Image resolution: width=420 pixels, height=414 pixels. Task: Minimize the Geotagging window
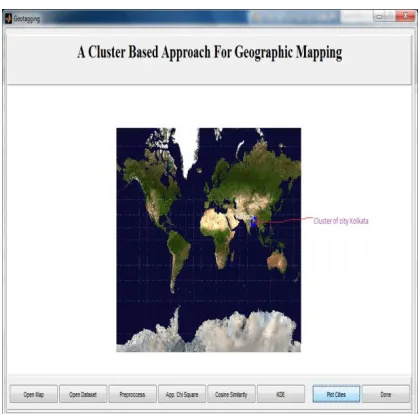click(x=379, y=16)
